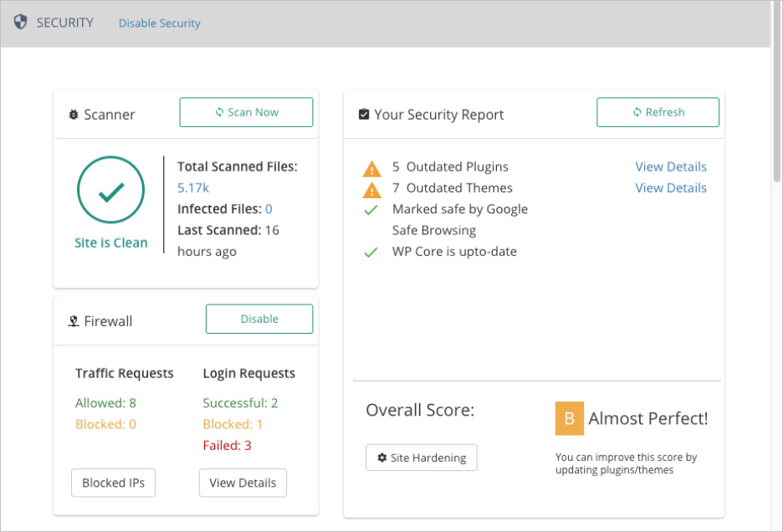The height and width of the screenshot is (532, 783).
Task: Click the Firewall panel icon
Action: [74, 321]
